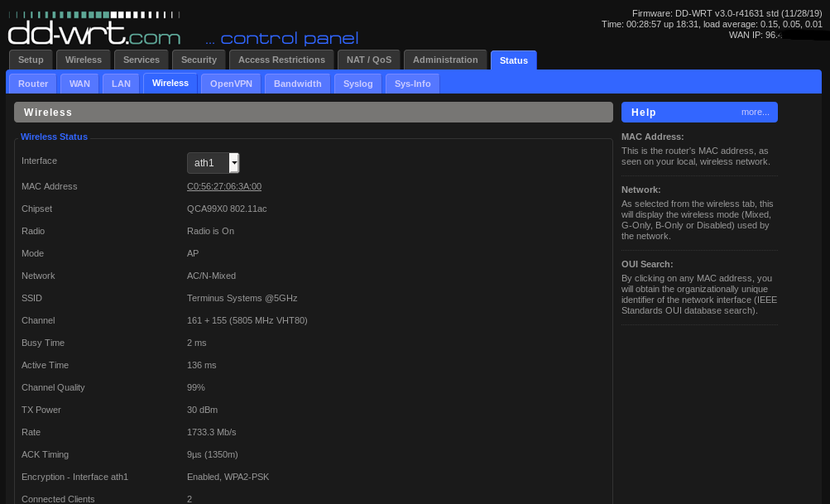Open the Router status sub-tab
The image size is (830, 504).
pyautogui.click(x=33, y=84)
